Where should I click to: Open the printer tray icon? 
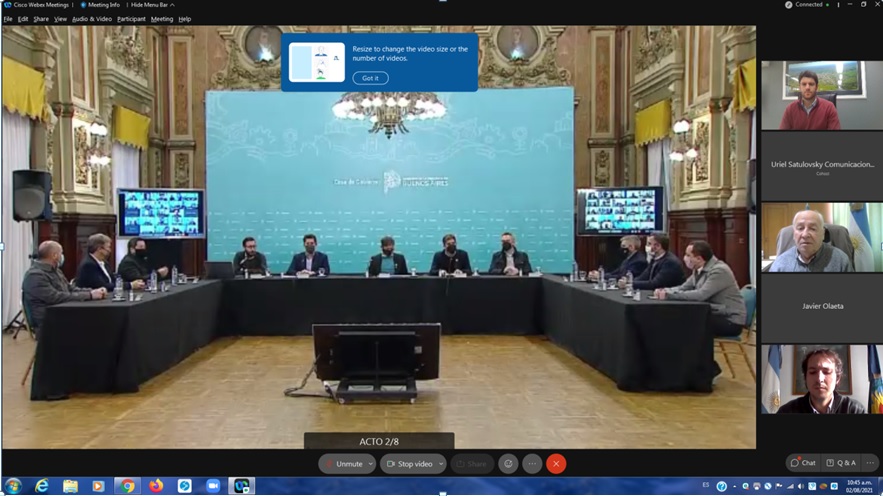pos(757,486)
